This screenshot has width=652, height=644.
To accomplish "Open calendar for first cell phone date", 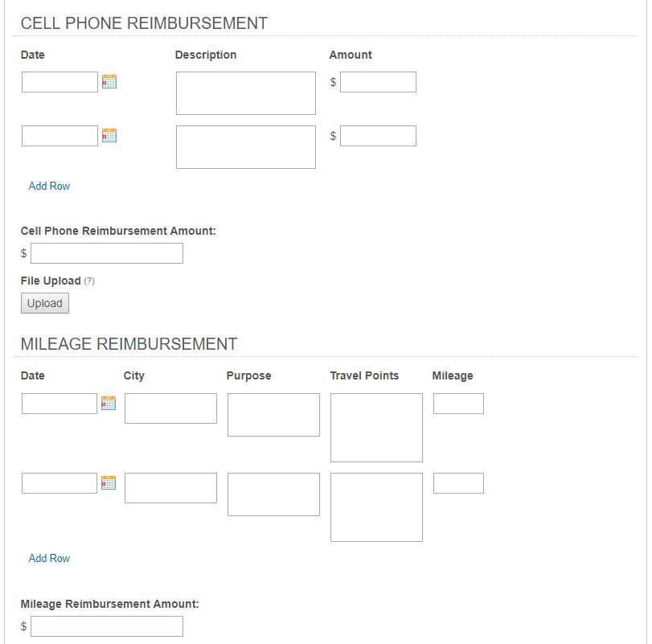I will pyautogui.click(x=109, y=81).
